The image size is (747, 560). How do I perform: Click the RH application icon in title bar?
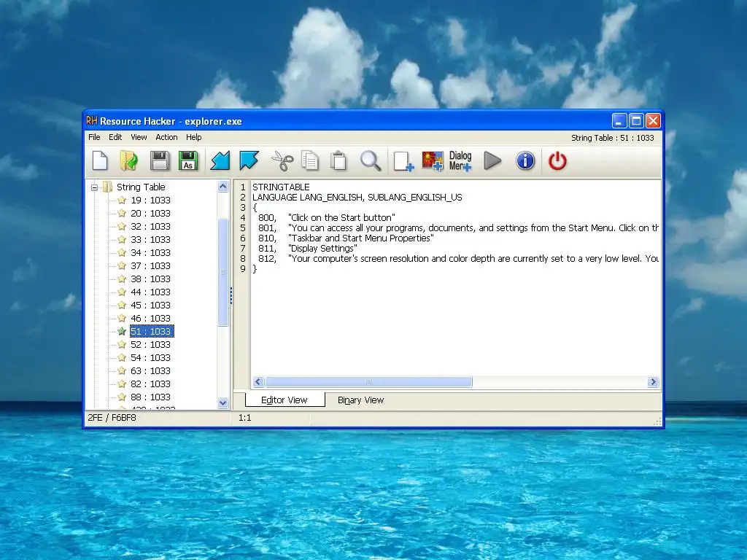(91, 120)
